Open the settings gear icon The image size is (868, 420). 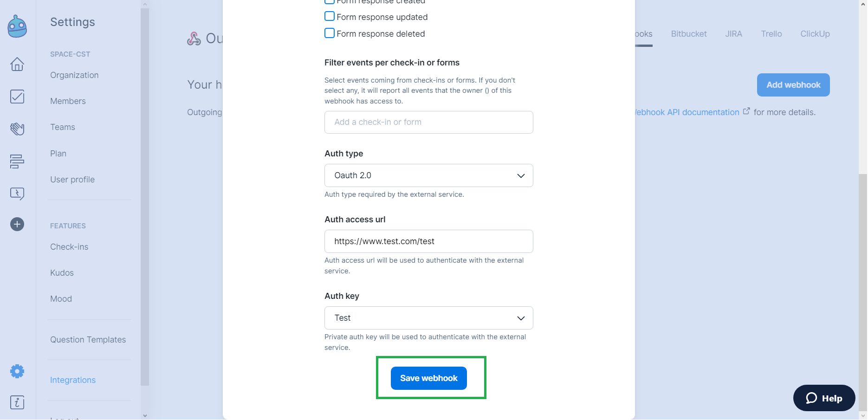pyautogui.click(x=17, y=371)
